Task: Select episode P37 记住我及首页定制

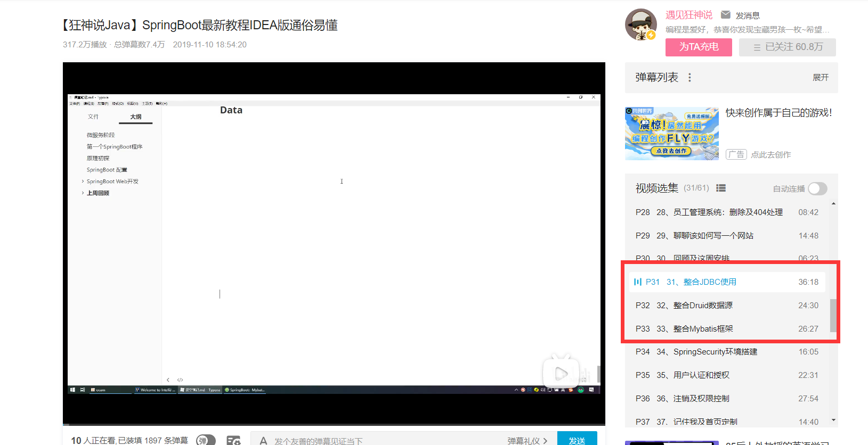Action: click(727, 422)
